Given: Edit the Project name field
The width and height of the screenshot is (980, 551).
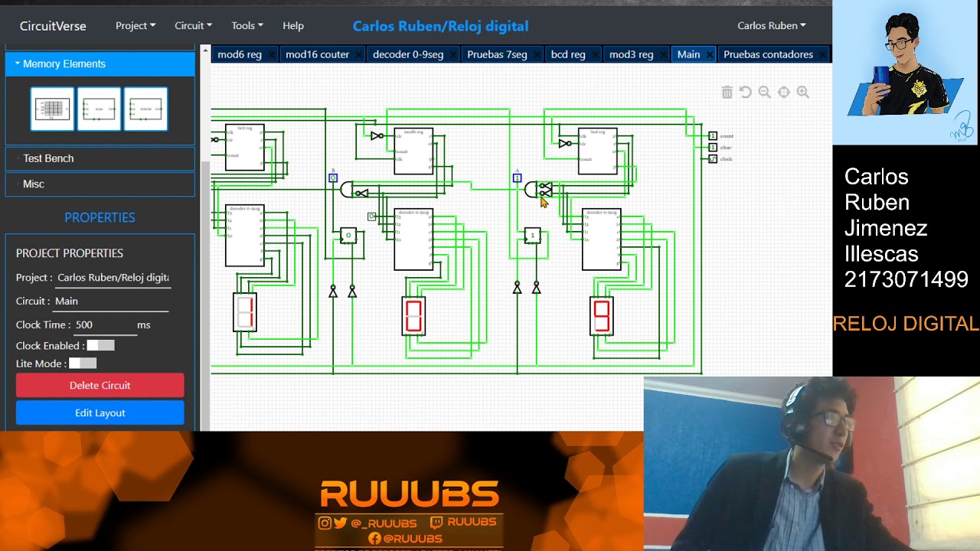Looking at the screenshot, I should point(113,277).
